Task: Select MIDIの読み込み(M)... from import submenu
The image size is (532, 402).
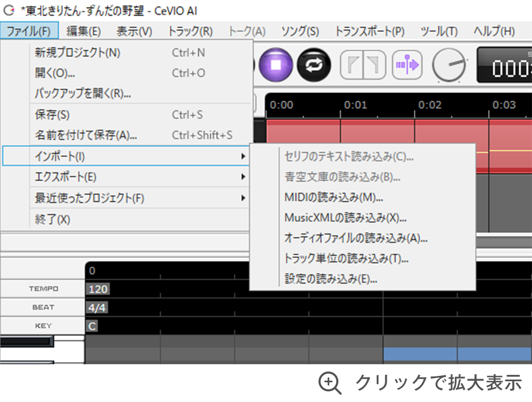Action: [x=362, y=197]
